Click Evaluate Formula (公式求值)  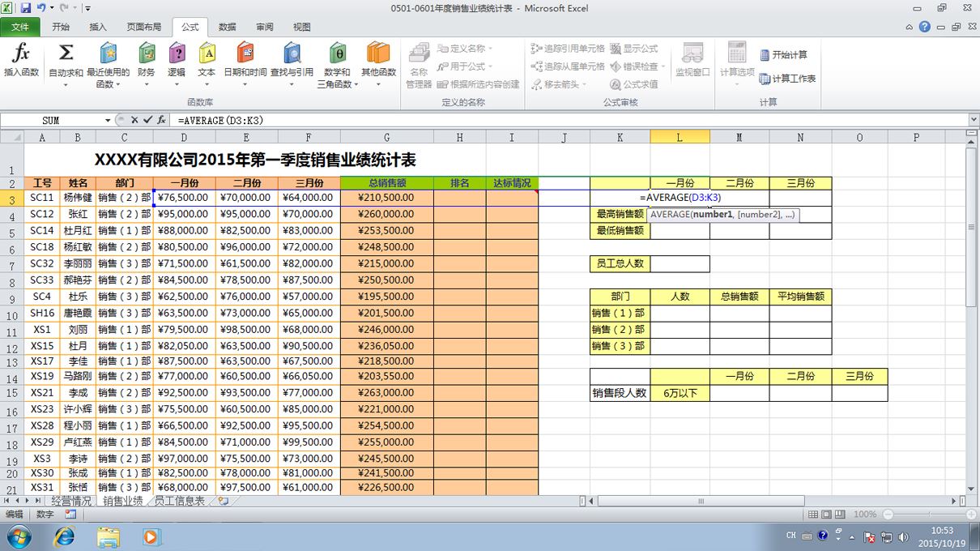click(x=634, y=84)
